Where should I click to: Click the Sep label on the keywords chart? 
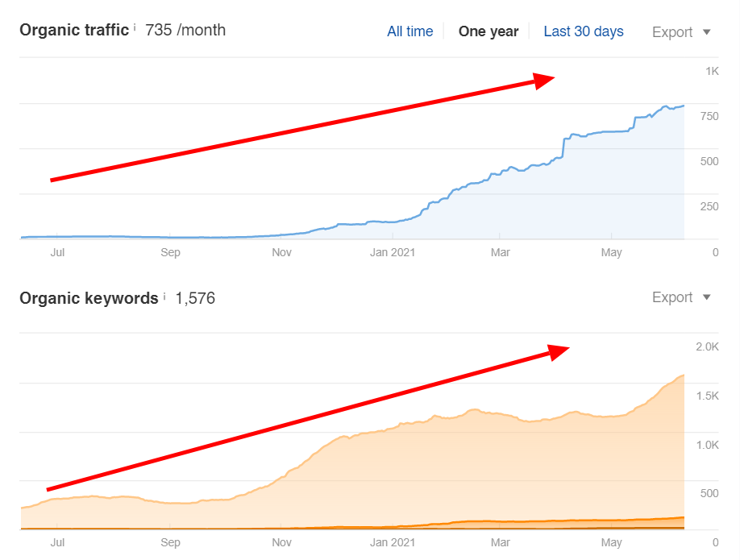coord(170,543)
